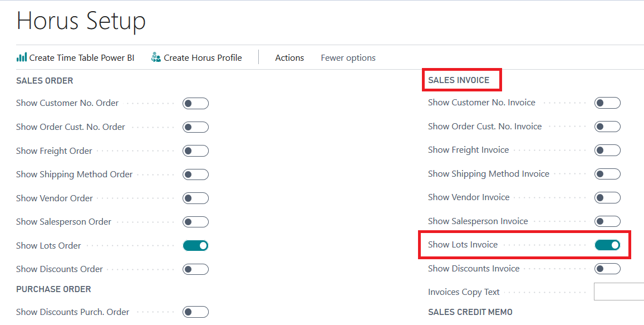This screenshot has height=325, width=644.
Task: Click the Show Vendor Invoice label
Action: coord(469,197)
